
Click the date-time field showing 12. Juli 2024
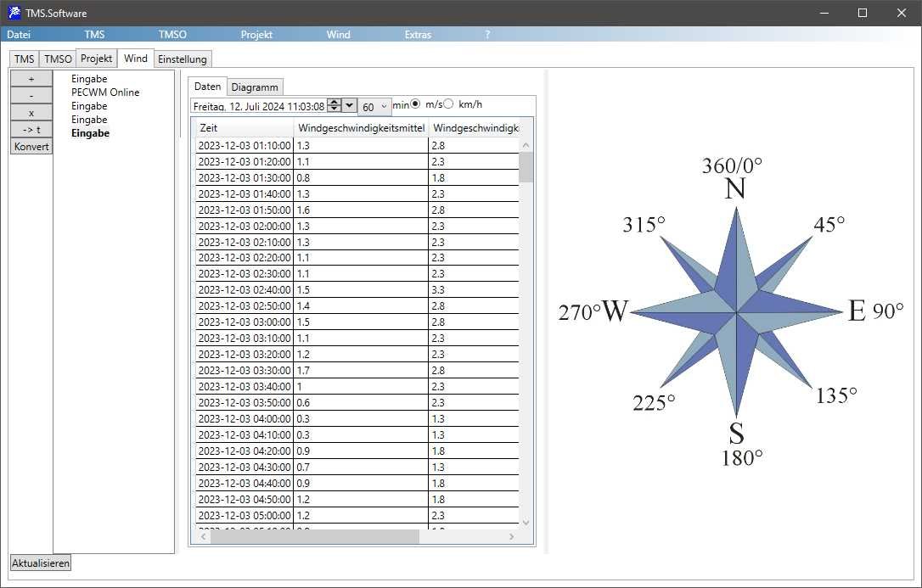259,106
